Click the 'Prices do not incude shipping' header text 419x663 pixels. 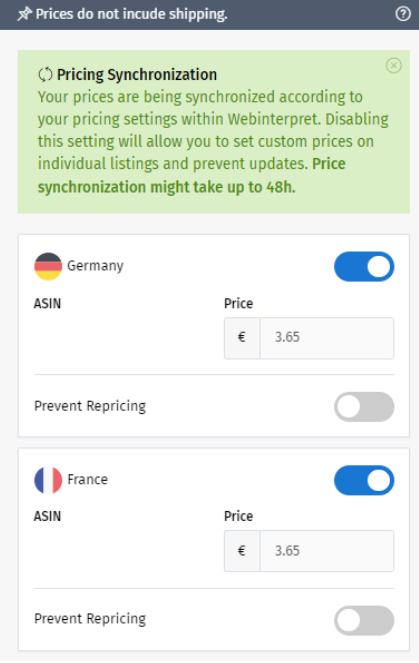click(x=131, y=14)
